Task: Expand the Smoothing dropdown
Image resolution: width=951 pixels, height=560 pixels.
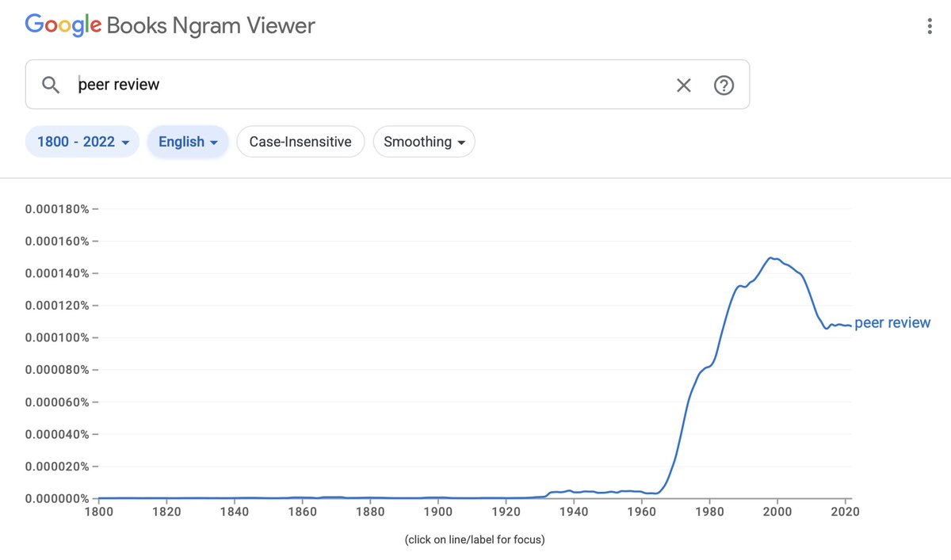Action: coord(424,142)
